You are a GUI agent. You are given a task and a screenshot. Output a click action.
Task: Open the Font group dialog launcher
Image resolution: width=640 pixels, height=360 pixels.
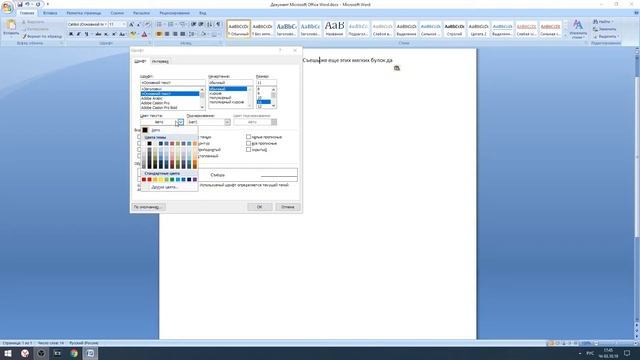[150, 43]
